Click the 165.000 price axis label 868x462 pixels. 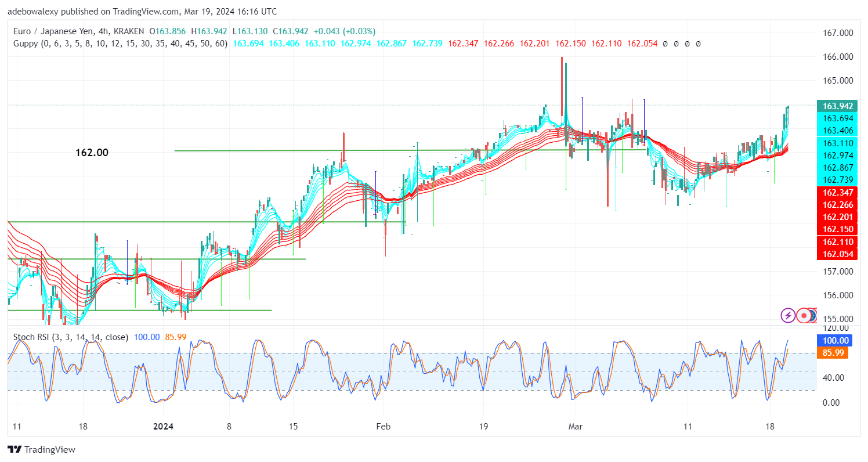(837, 81)
